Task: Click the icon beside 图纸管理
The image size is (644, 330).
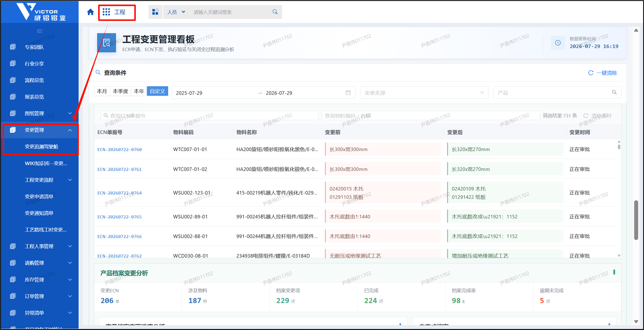Action: click(x=13, y=113)
